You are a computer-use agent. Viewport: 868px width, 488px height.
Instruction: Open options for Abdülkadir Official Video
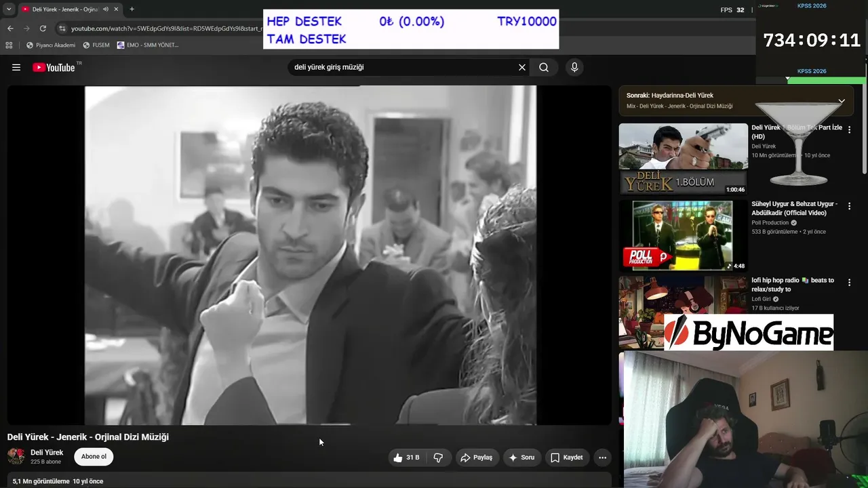pyautogui.click(x=849, y=206)
